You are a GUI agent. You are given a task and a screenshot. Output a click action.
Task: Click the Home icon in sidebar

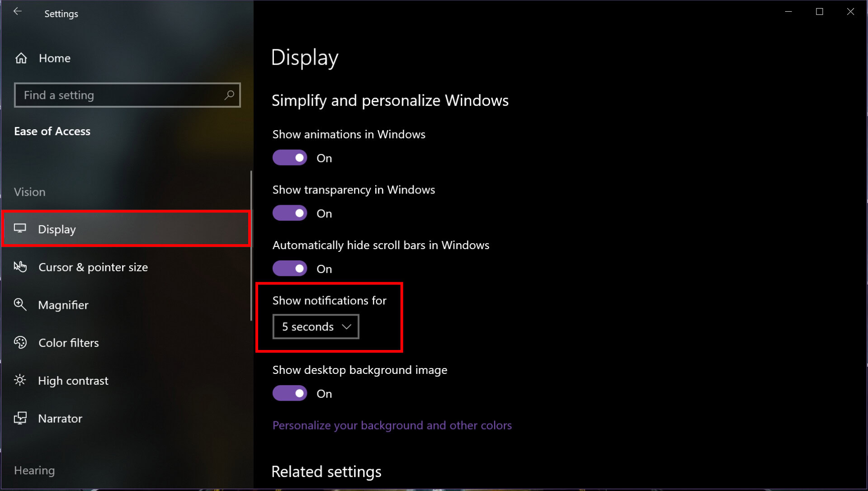[x=21, y=58]
